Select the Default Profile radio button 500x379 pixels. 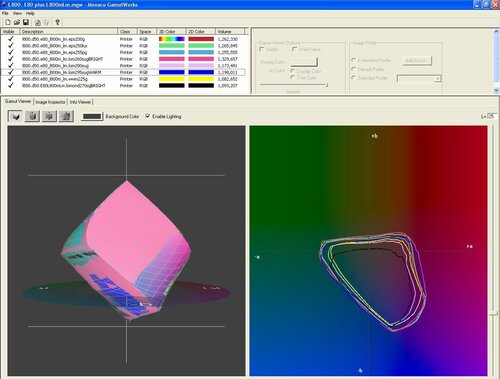click(x=353, y=69)
